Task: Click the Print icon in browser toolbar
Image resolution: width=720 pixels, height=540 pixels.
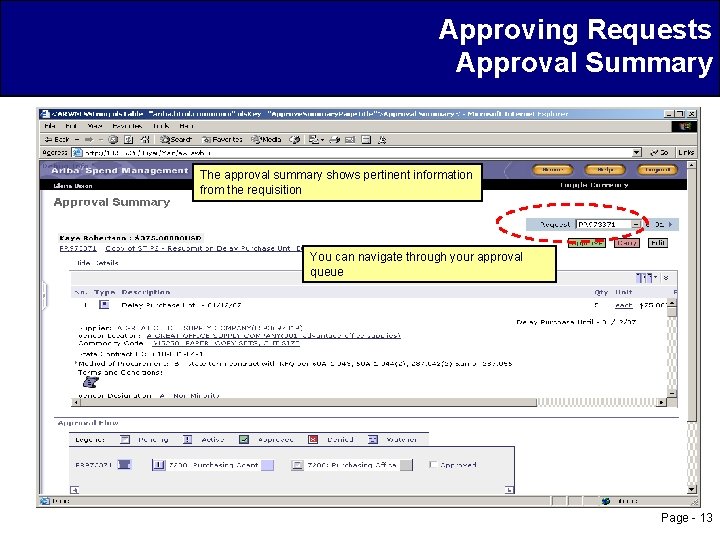Action: coord(335,140)
